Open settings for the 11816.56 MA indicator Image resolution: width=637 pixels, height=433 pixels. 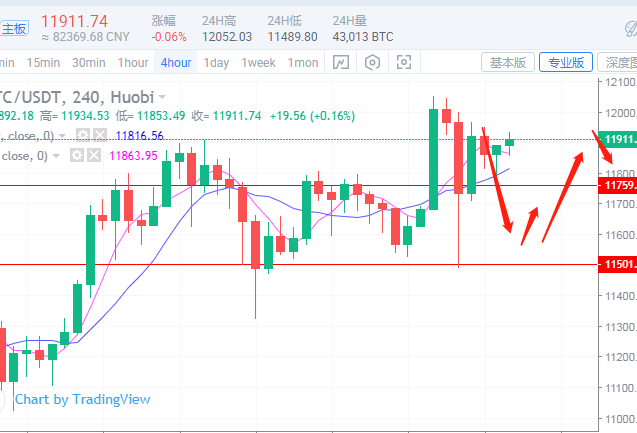pos(83,135)
